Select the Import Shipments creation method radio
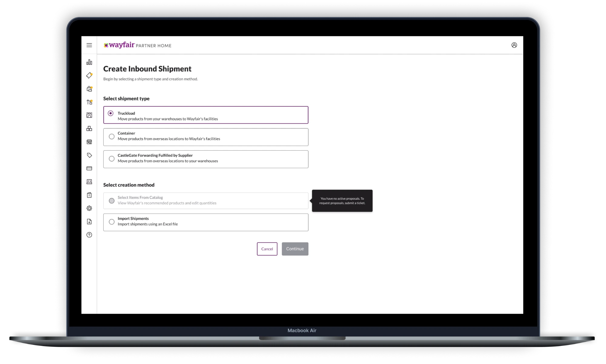This screenshot has width=606, height=364. 112,222
